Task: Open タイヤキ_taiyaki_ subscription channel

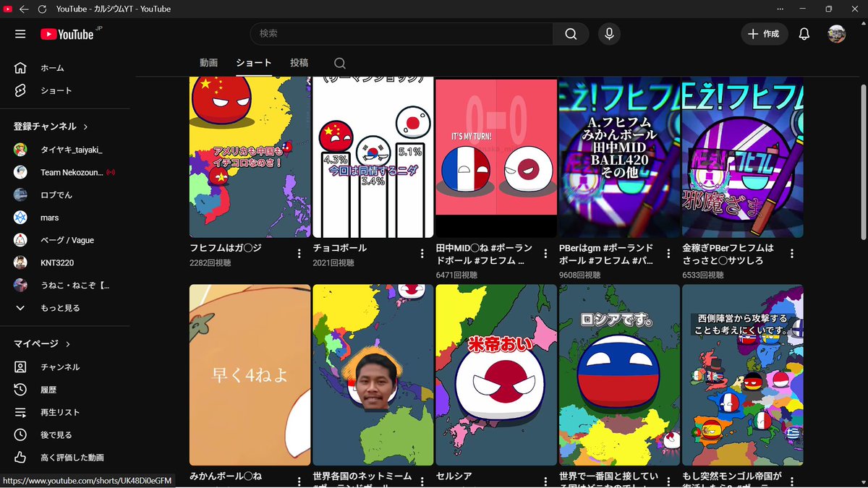Action: coord(65,150)
